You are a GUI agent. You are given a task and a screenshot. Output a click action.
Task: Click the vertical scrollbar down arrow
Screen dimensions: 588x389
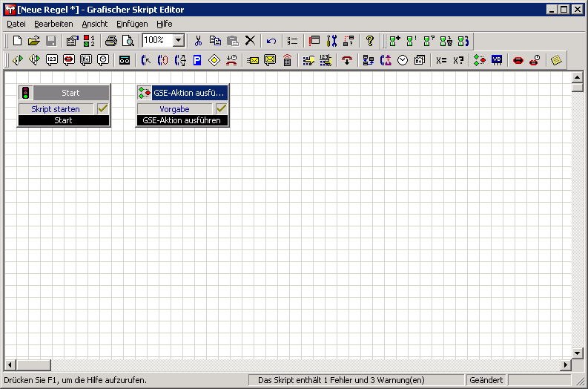[578, 353]
